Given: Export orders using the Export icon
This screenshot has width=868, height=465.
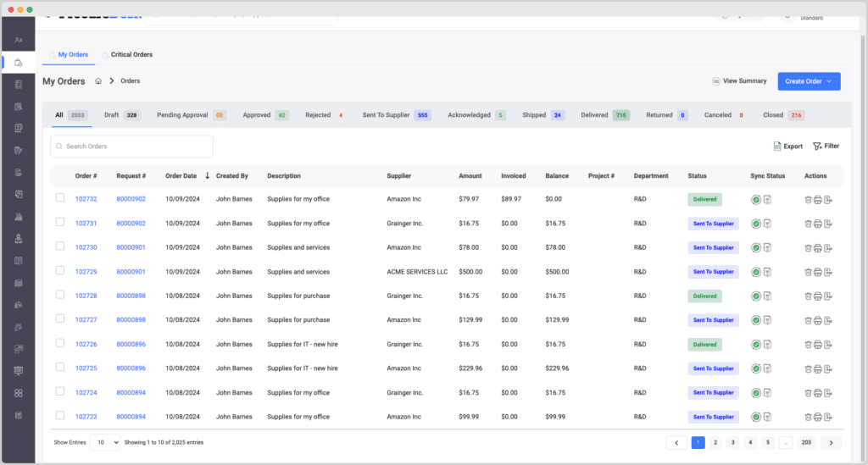Looking at the screenshot, I should point(787,146).
